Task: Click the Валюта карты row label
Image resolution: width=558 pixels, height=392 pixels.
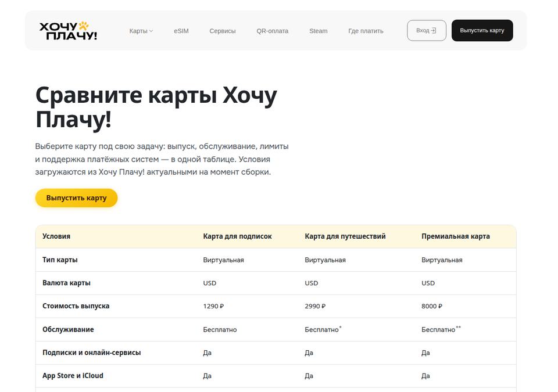Action: 66,283
